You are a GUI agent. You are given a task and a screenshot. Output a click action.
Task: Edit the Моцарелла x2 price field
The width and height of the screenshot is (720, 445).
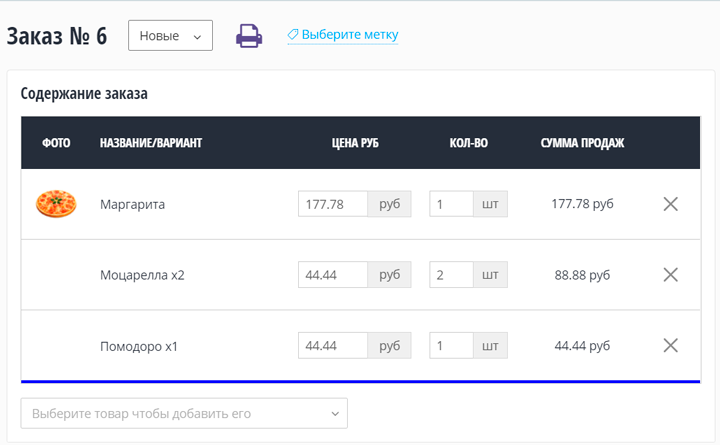(x=333, y=275)
